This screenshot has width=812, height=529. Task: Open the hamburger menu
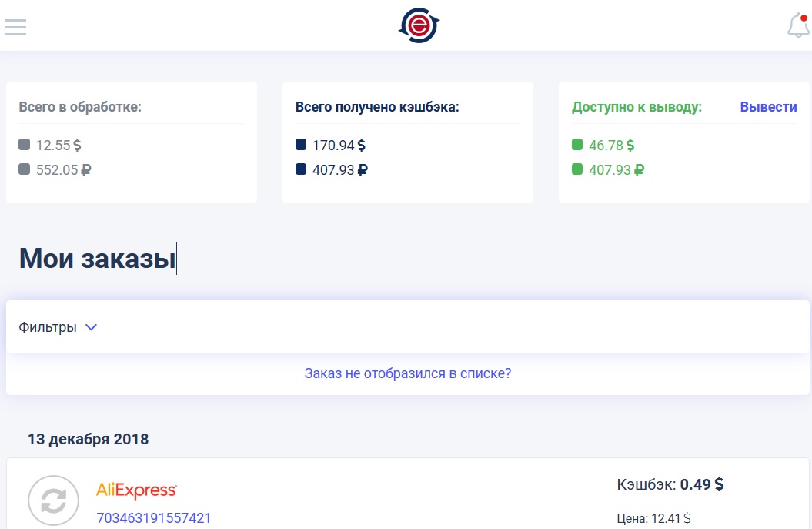[15, 26]
